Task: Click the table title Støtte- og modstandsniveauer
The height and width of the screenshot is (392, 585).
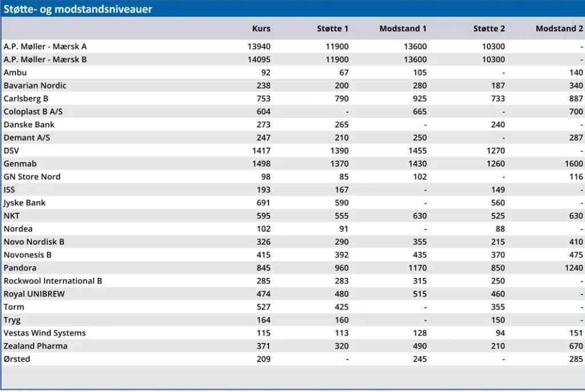Action: (78, 9)
